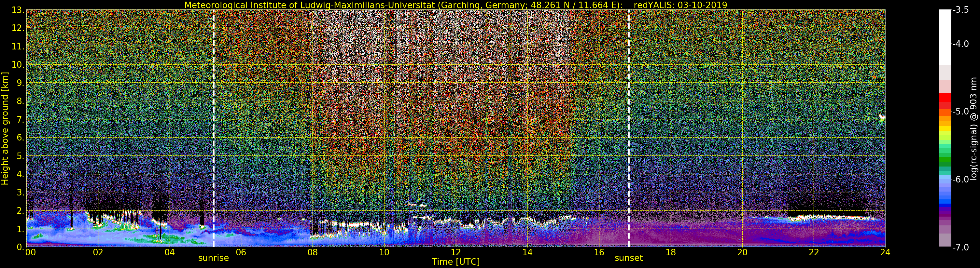980x268 pixels.
Task: Click the x-axis tick label '16'
Action: pyautogui.click(x=599, y=252)
